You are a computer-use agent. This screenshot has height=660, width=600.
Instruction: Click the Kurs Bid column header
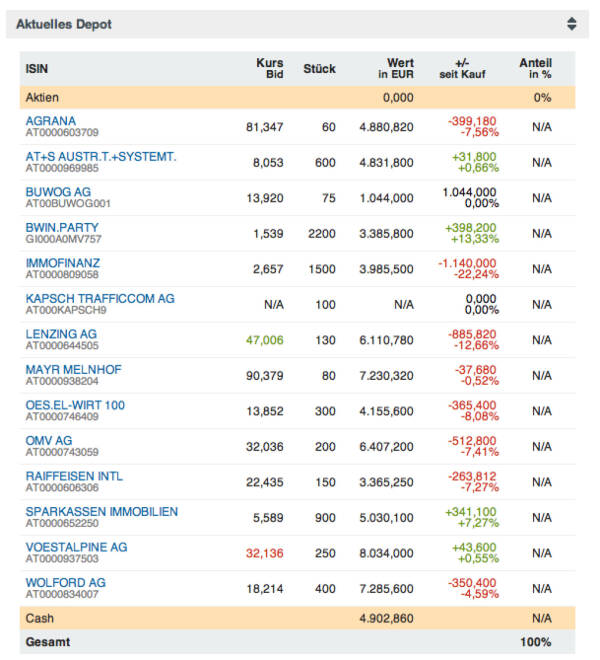269,69
